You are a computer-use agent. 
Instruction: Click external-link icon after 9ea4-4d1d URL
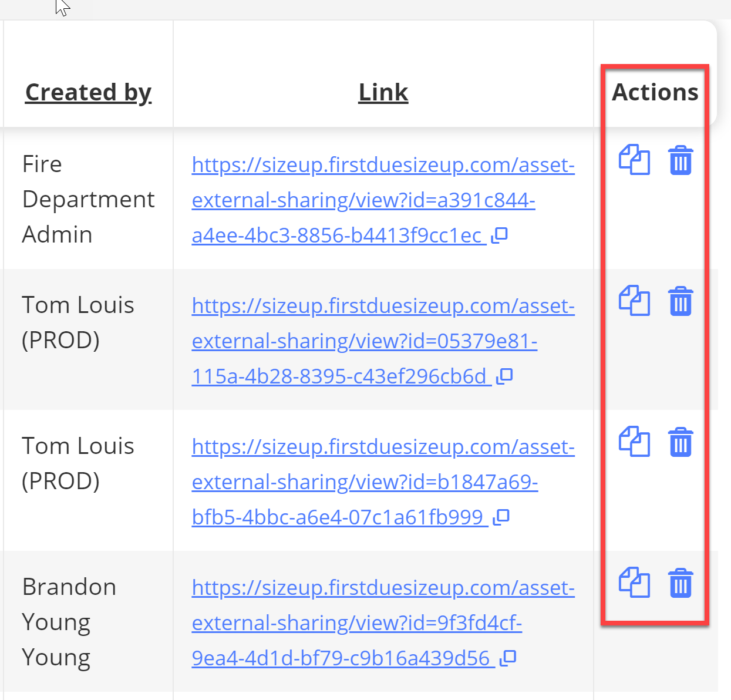pyautogui.click(x=508, y=658)
